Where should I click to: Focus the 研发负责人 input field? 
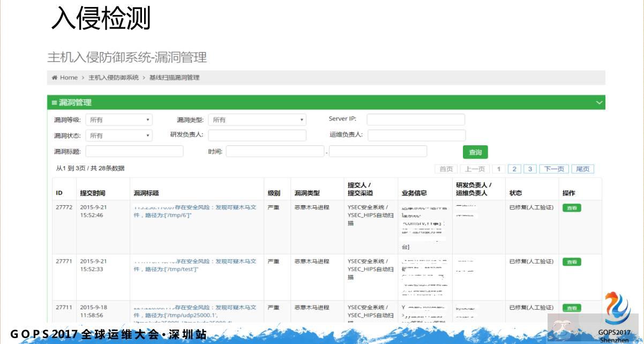pyautogui.click(x=257, y=135)
